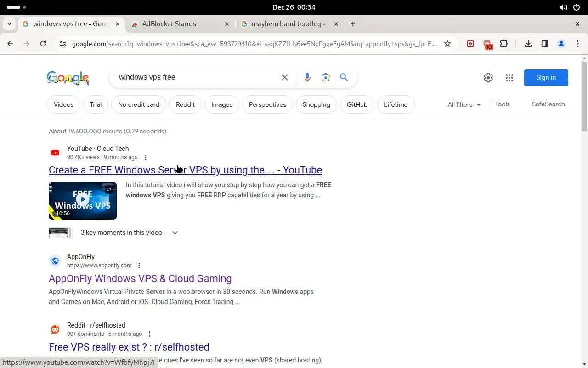
Task: Go to Google homepage via doodle logo
Action: coord(68,78)
